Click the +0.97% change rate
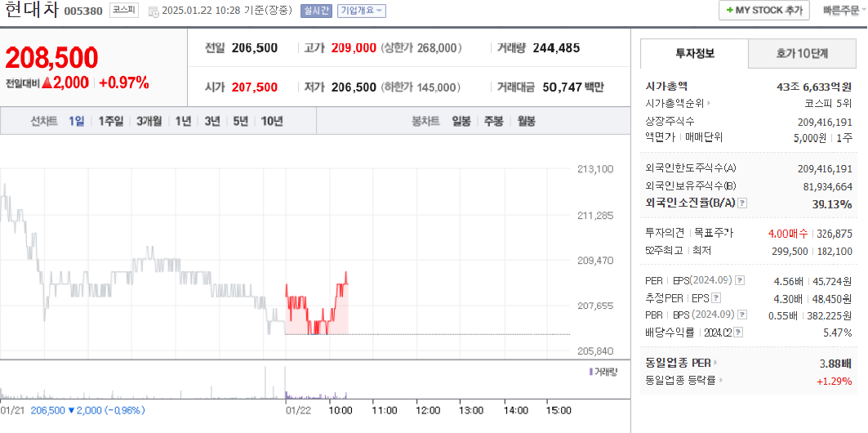 click(125, 83)
